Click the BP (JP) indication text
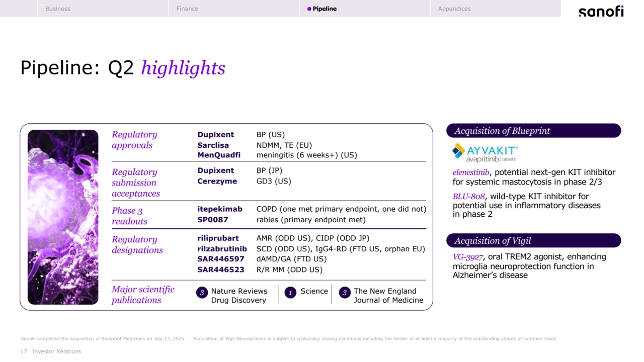 point(269,170)
